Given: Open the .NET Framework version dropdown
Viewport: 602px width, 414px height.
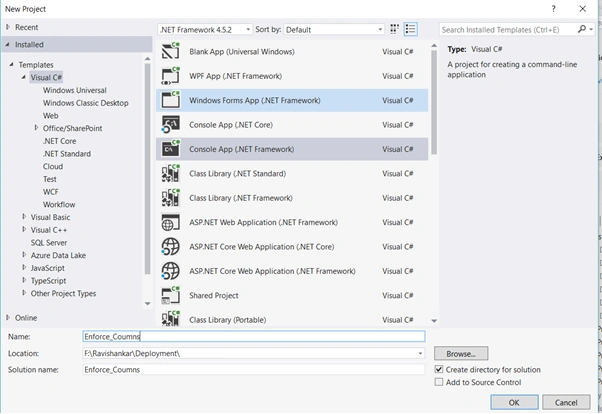Looking at the screenshot, I should tap(205, 30).
